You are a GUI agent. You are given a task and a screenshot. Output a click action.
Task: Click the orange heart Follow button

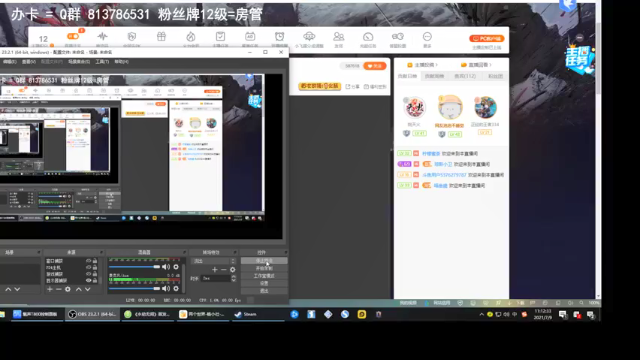point(375,66)
